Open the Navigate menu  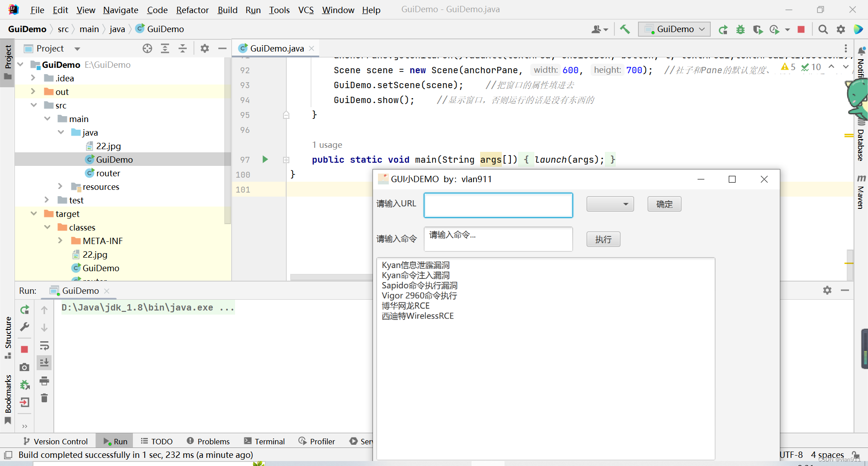click(x=121, y=10)
